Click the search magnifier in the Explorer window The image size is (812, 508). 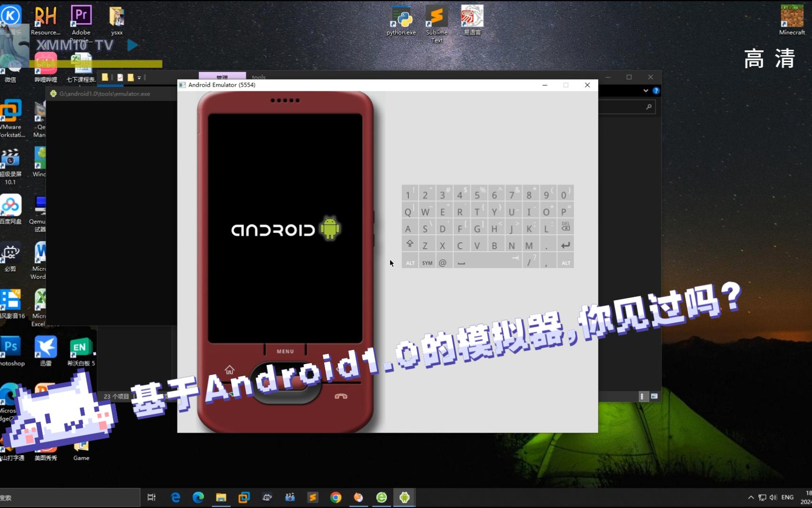pos(649,107)
